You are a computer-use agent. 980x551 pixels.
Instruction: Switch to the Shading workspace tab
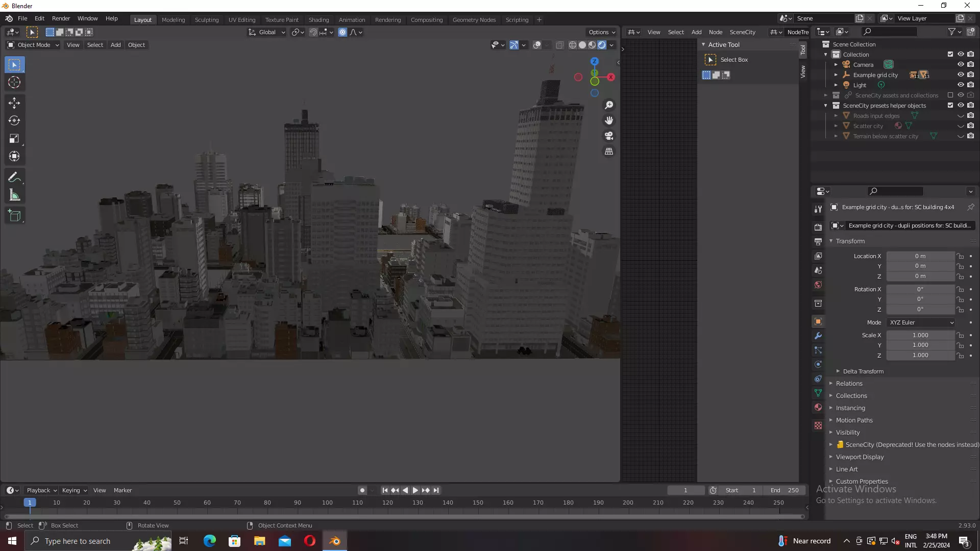[318, 20]
